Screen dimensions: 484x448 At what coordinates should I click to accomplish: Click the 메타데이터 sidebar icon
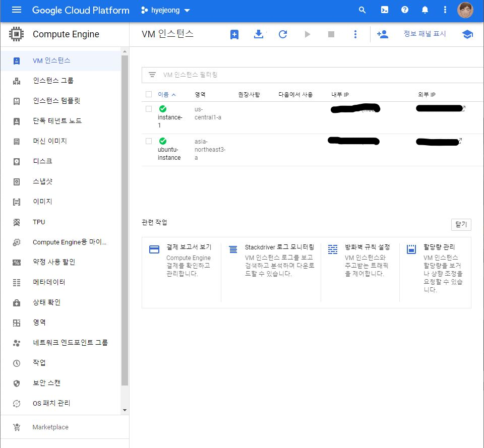tap(17, 283)
